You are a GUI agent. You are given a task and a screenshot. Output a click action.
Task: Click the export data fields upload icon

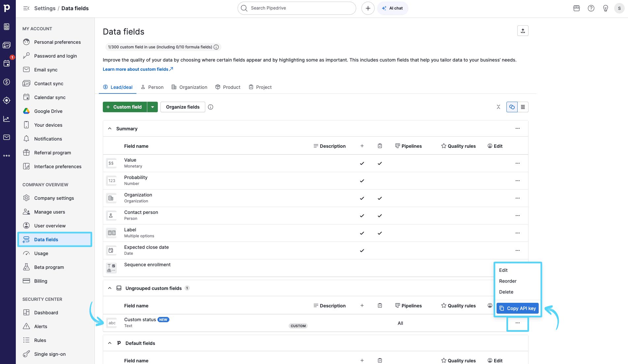coord(523,31)
